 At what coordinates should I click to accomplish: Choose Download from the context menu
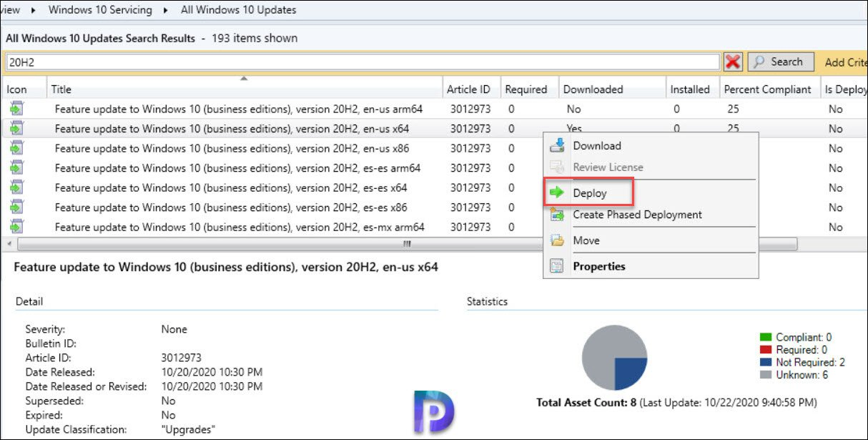[x=597, y=146]
